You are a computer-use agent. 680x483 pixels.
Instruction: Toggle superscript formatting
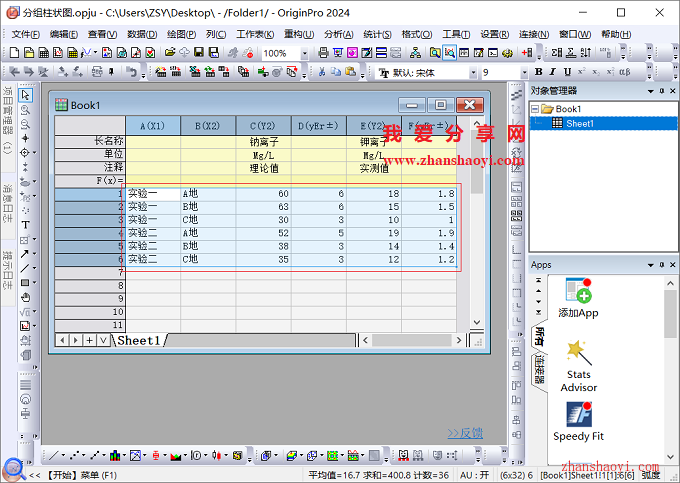(582, 72)
